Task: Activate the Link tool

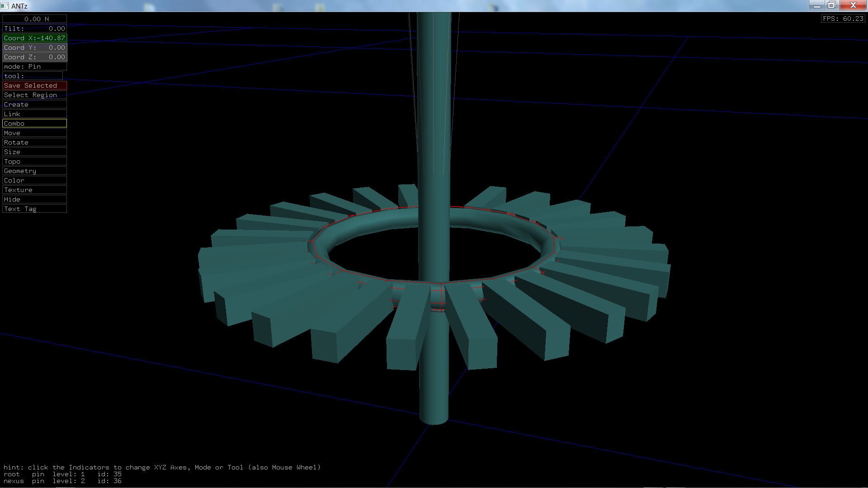Action: click(x=34, y=114)
